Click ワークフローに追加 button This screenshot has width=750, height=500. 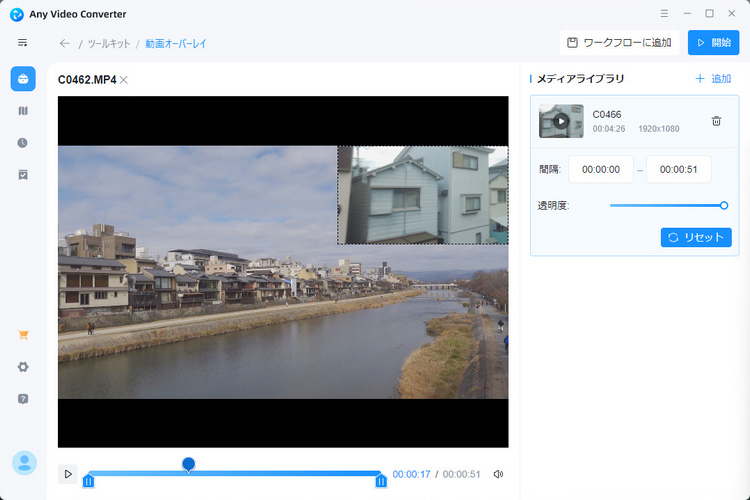point(619,43)
